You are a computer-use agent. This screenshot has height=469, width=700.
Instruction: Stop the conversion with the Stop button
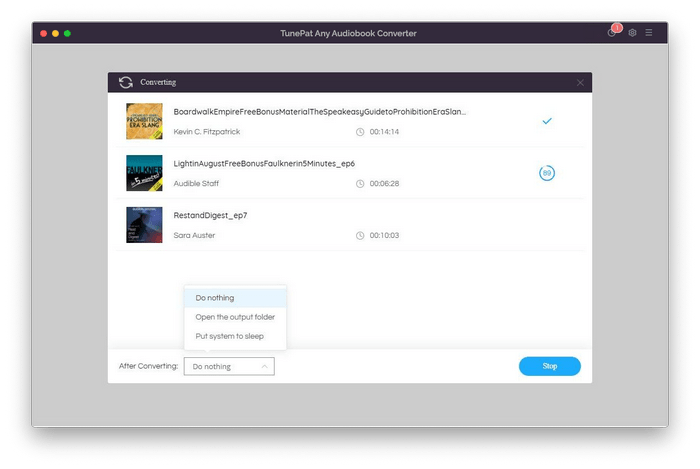[x=550, y=366]
